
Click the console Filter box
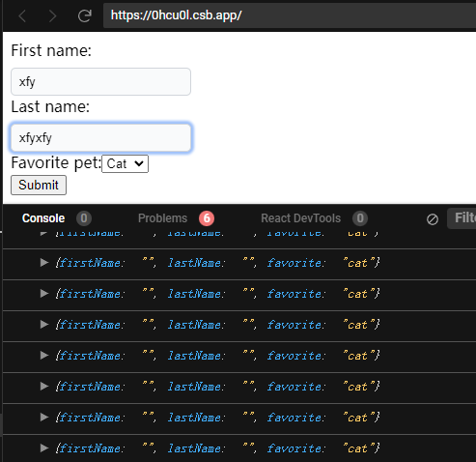coord(462,218)
